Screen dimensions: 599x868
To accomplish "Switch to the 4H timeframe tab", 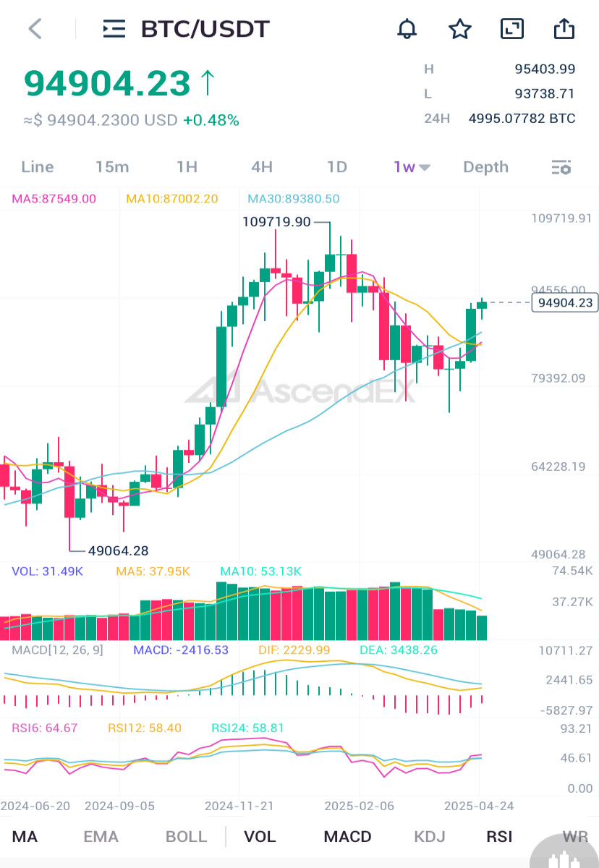I will (x=262, y=167).
